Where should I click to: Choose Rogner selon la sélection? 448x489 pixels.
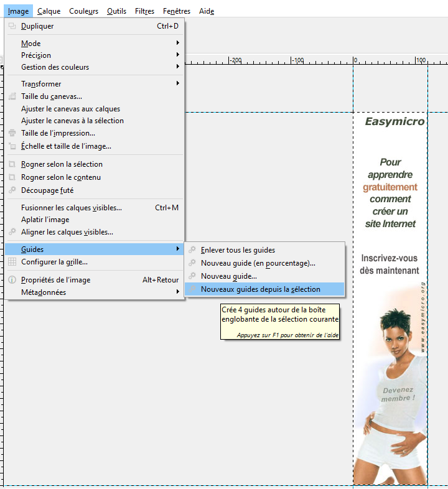click(x=95, y=164)
